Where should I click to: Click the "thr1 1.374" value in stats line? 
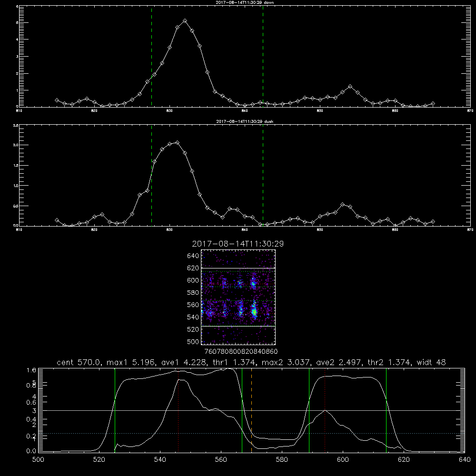(x=235, y=362)
